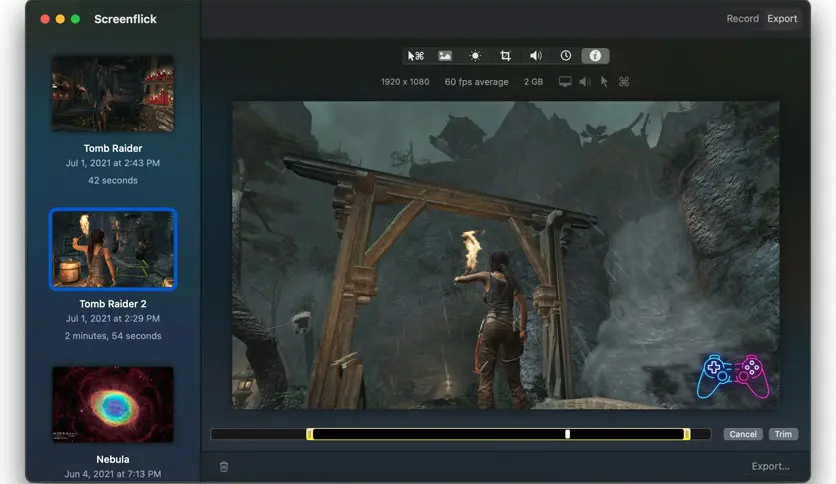Screen dimensions: 836x484
Task: Select the Nebula recording thumbnail
Action: [x=112, y=404]
